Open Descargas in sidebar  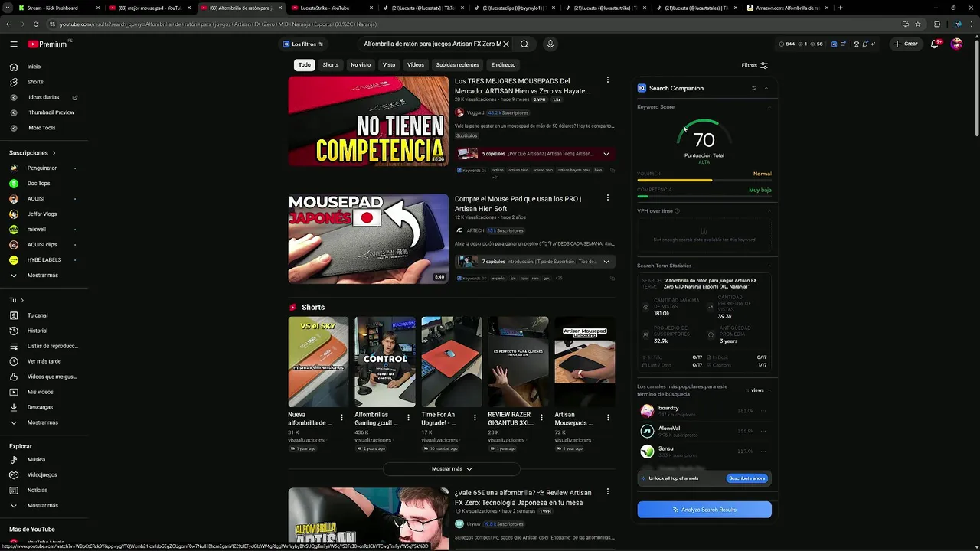40,407
